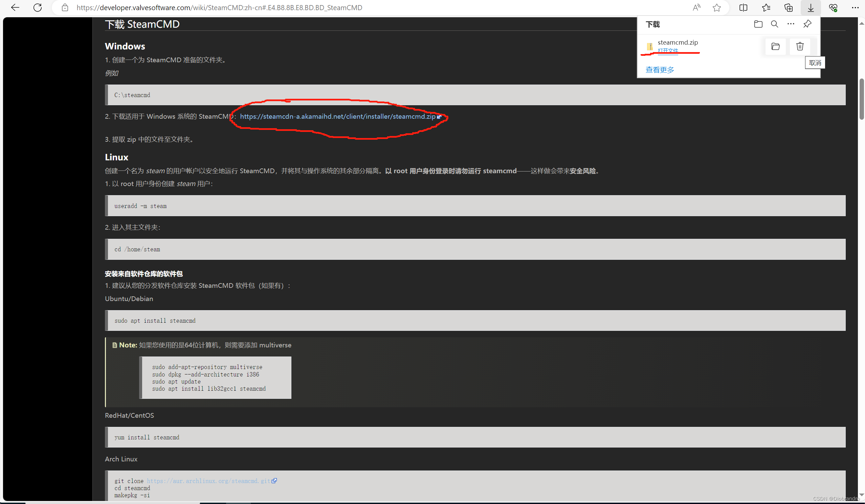Click 查看更多 to see more downloads
The height and width of the screenshot is (504, 865).
point(659,70)
